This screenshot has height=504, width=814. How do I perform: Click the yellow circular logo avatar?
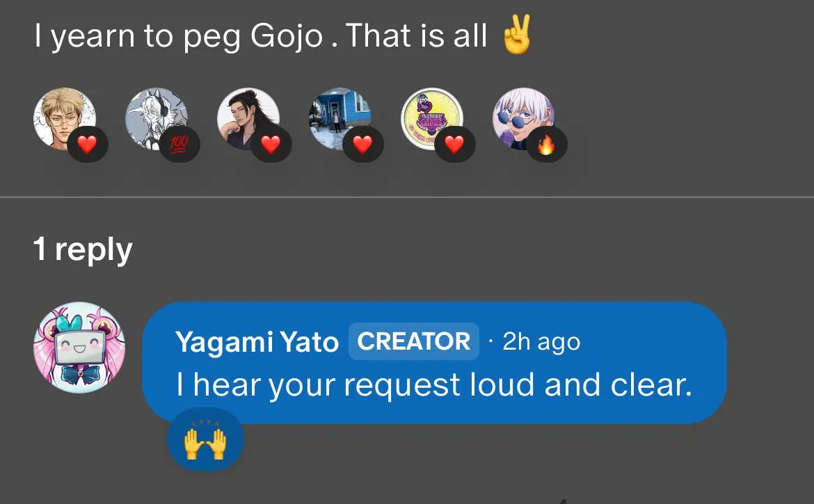tap(431, 117)
